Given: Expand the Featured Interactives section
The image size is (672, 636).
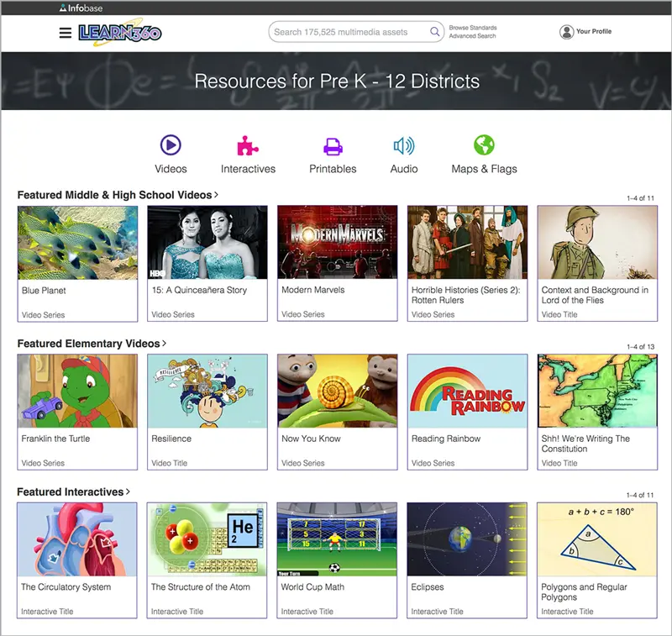Looking at the screenshot, I should (74, 491).
